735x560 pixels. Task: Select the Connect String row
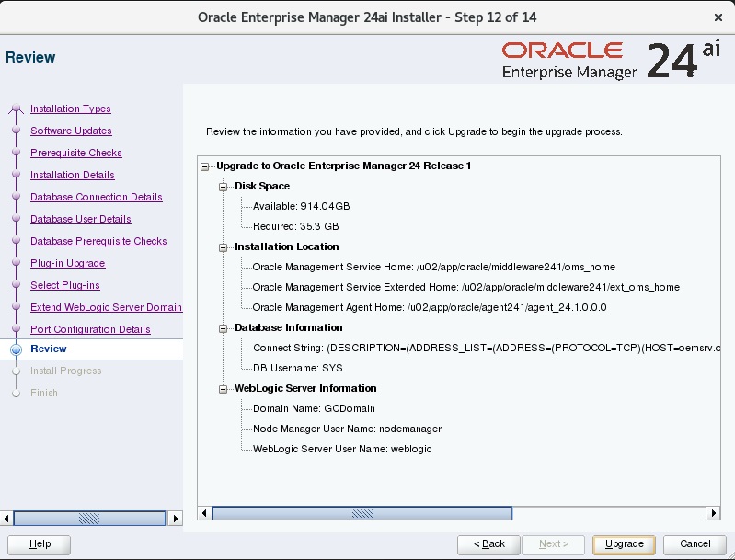click(487, 348)
